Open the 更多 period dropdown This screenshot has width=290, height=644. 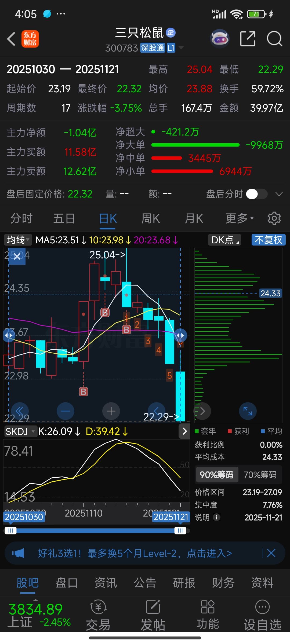click(240, 218)
